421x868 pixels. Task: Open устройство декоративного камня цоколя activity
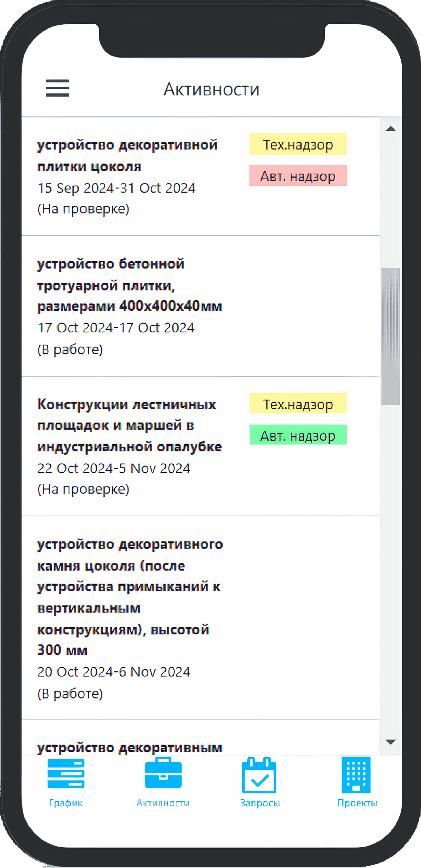[x=200, y=618]
